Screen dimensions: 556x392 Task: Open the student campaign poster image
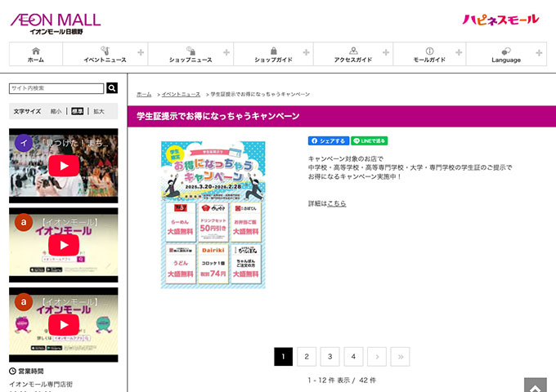click(213, 215)
